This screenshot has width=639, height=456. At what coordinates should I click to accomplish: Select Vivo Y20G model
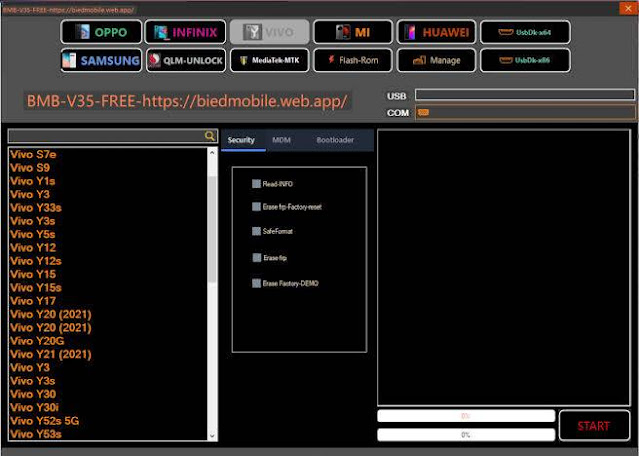click(x=37, y=341)
